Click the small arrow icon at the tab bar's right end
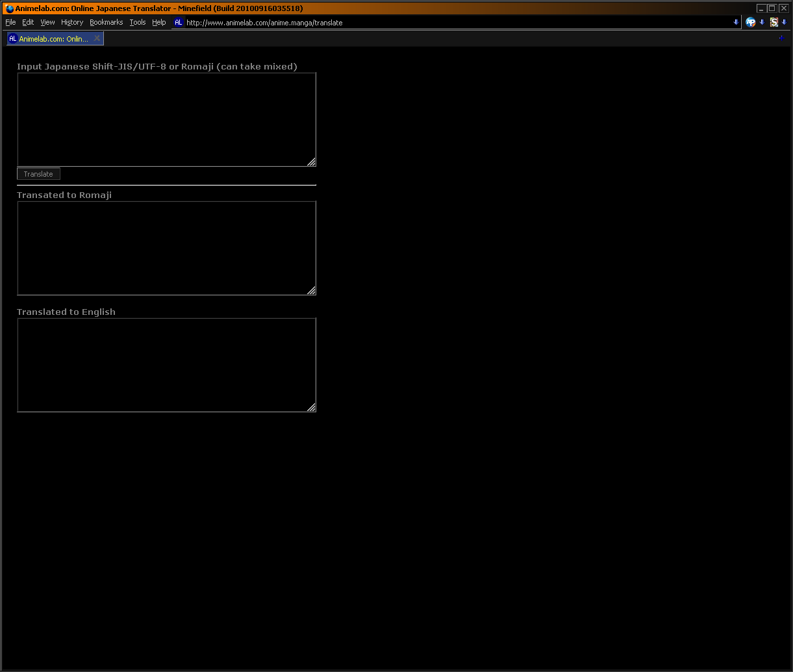Screen dimensions: 793x672 [781, 38]
